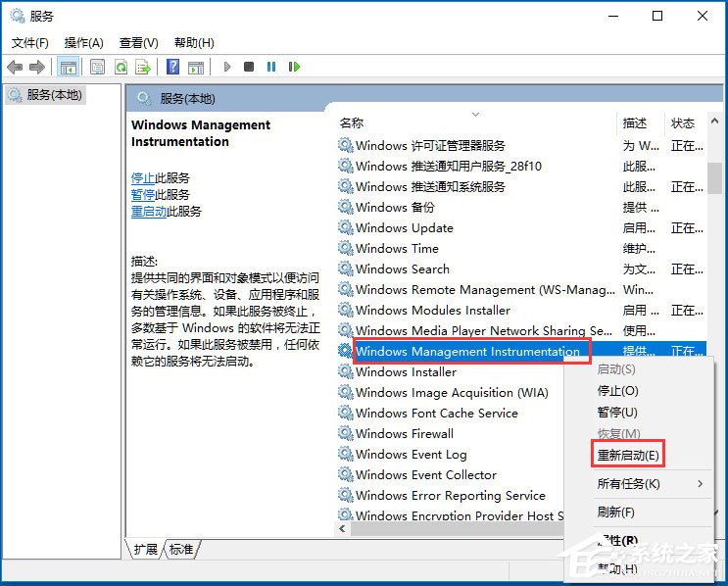Select the Windows Error Reporting Service row
728x586 pixels.
pyautogui.click(x=451, y=495)
